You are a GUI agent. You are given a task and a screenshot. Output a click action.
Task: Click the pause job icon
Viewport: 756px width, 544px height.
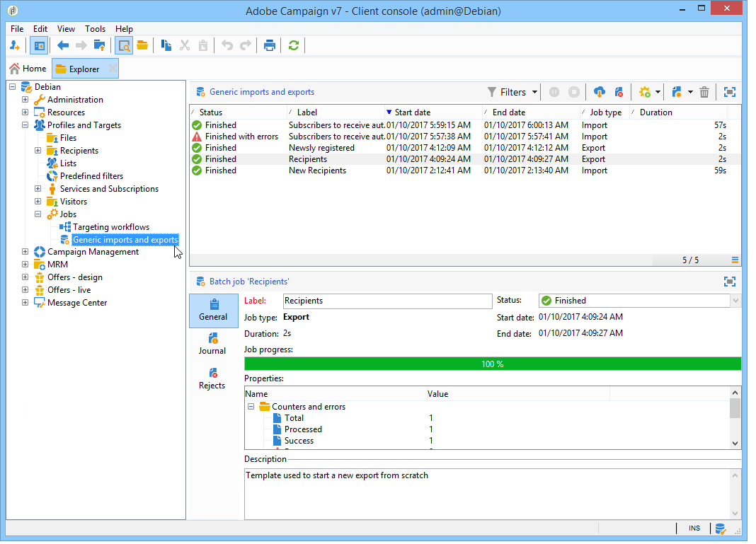554,92
